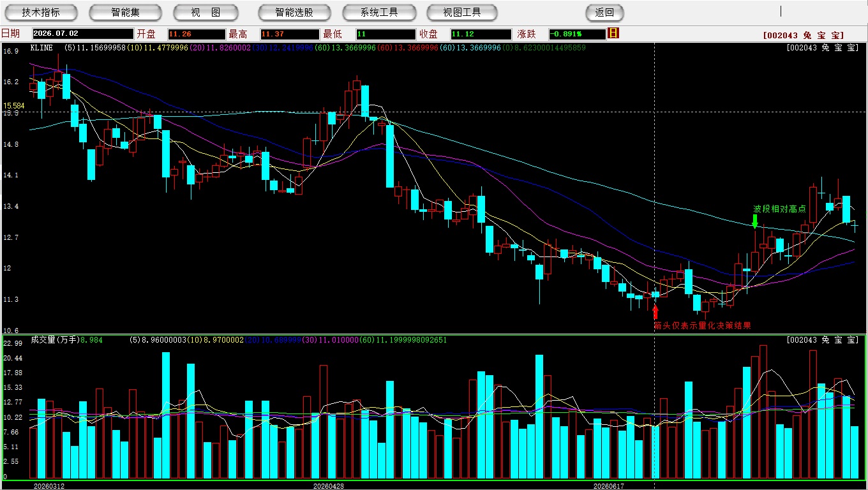Click the 22.99 volume axis label
This screenshot has height=490, width=868.
13,343
